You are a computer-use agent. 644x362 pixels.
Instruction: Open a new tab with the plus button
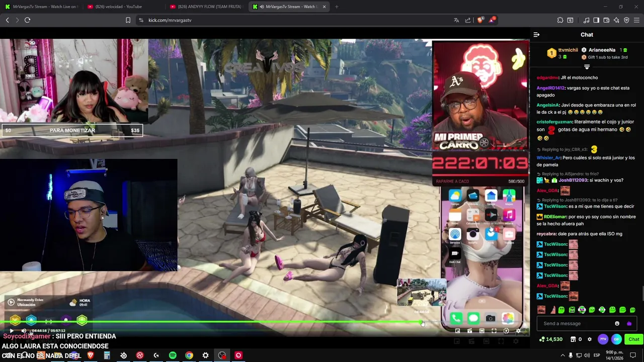click(337, 7)
